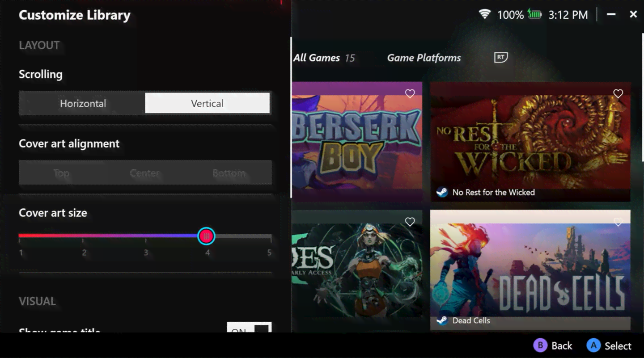
Task: Choose Bottom cover art alignment
Action: (229, 173)
